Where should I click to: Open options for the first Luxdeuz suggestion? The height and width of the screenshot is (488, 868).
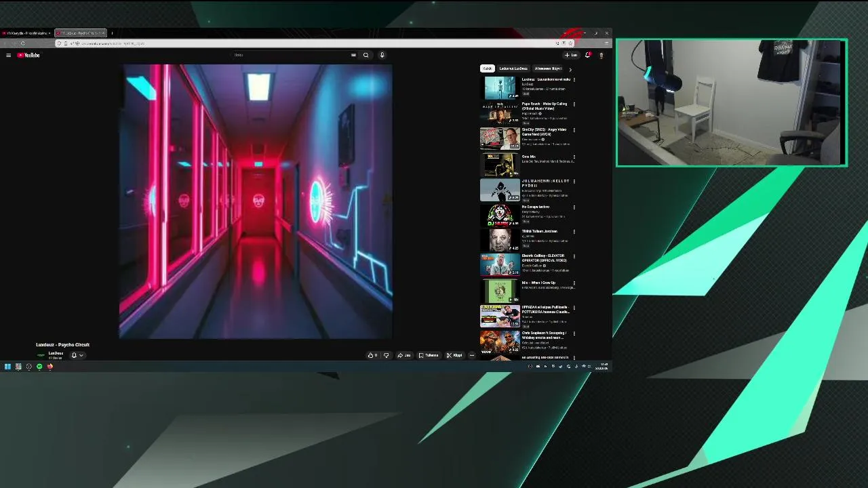(x=574, y=79)
